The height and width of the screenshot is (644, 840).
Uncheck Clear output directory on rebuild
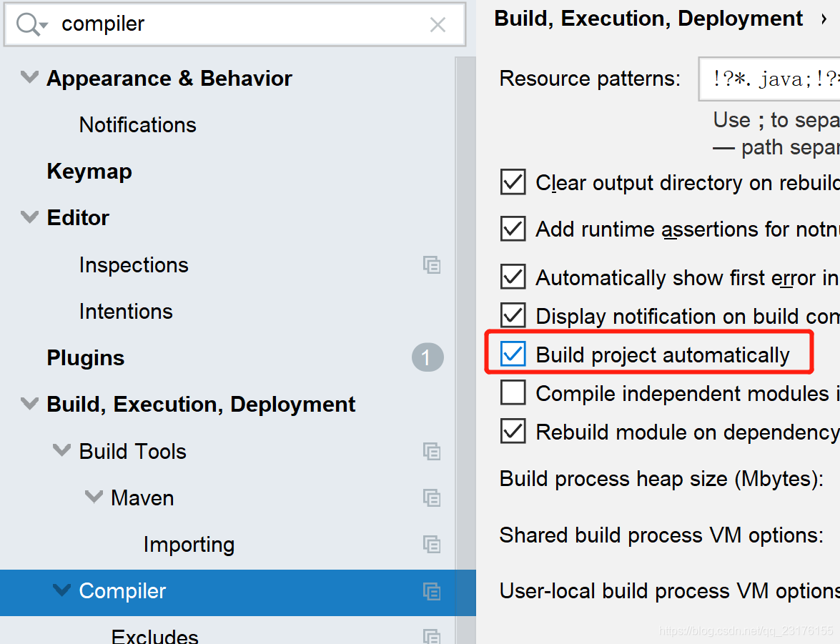[x=513, y=182]
